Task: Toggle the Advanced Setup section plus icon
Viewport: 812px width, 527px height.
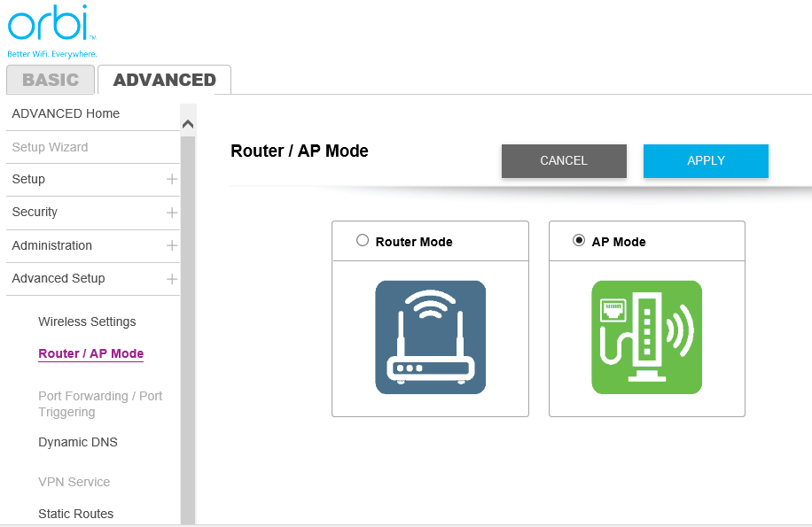Action: click(172, 279)
